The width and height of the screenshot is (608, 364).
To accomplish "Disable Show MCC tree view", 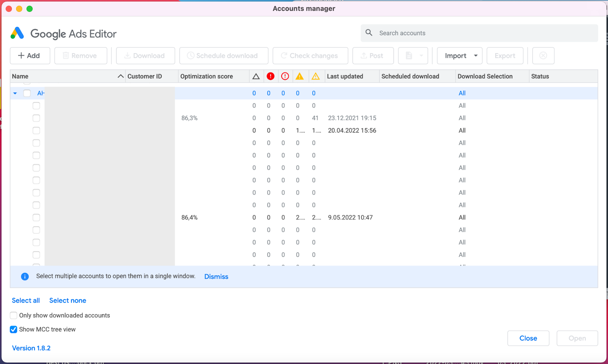I will click(14, 329).
